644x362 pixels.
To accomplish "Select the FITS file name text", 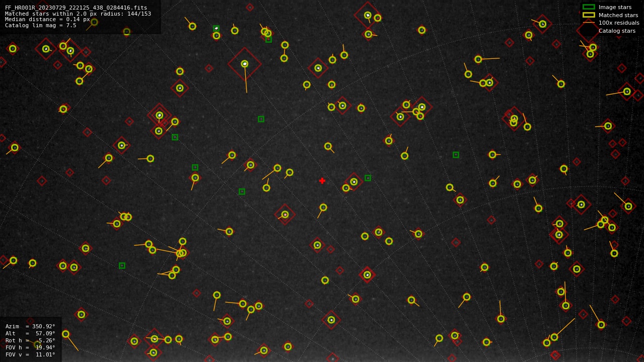I will point(76,8).
